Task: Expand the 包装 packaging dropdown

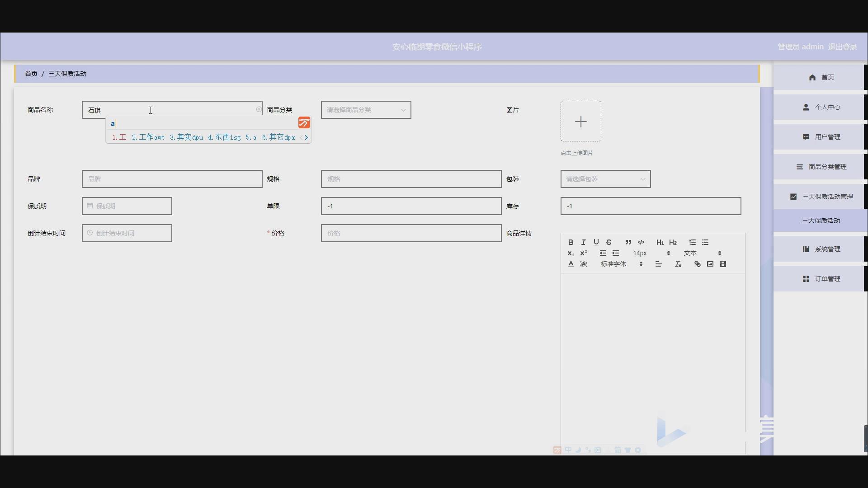Action: point(605,179)
